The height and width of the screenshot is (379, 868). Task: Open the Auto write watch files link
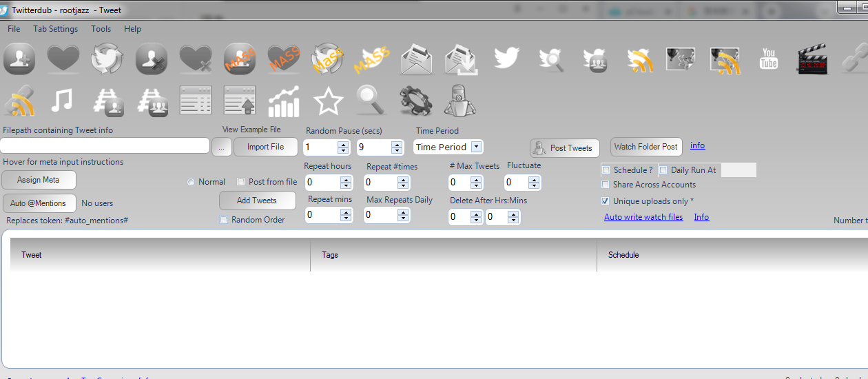point(643,217)
